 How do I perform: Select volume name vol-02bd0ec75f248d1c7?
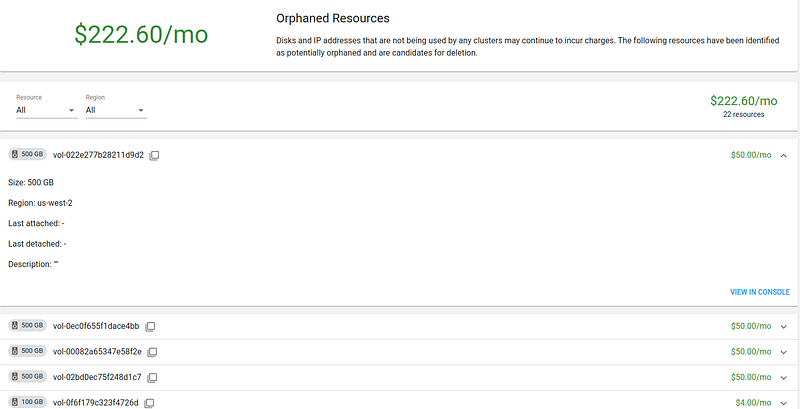tap(97, 377)
